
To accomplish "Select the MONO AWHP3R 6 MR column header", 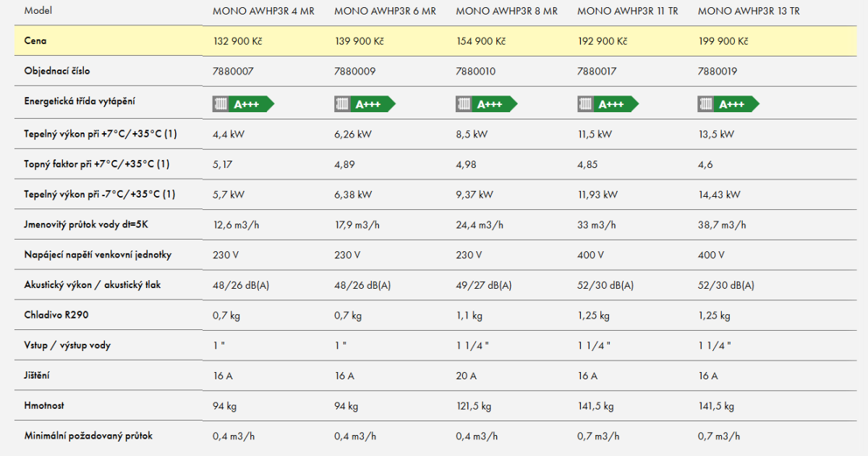I will click(x=385, y=12).
